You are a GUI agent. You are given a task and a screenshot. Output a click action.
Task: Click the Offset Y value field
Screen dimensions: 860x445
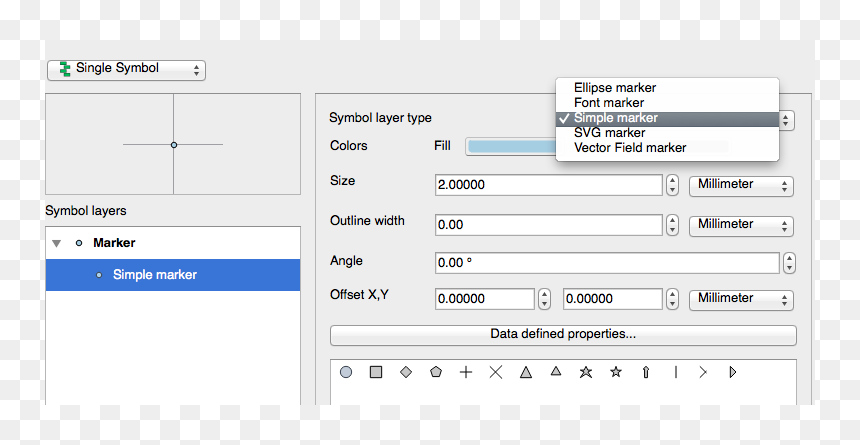613,299
